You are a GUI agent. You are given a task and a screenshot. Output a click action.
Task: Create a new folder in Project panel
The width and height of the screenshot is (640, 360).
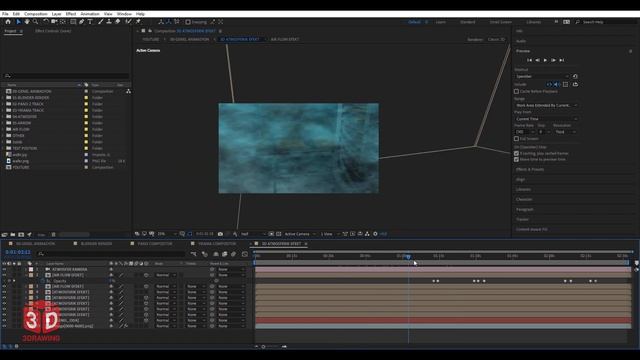[13, 235]
